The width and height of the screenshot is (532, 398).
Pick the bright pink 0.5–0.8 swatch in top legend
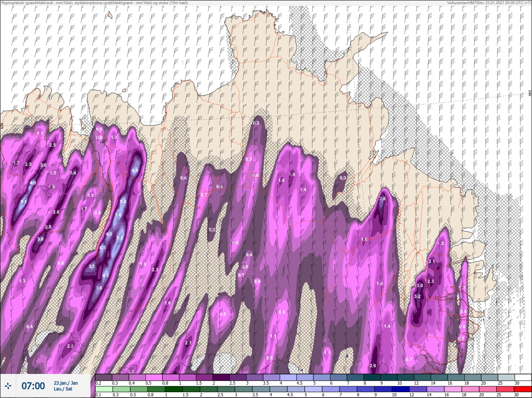(x=155, y=377)
